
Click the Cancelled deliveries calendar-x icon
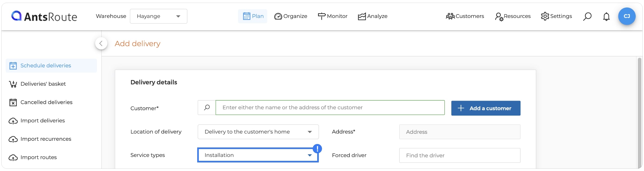(x=13, y=102)
